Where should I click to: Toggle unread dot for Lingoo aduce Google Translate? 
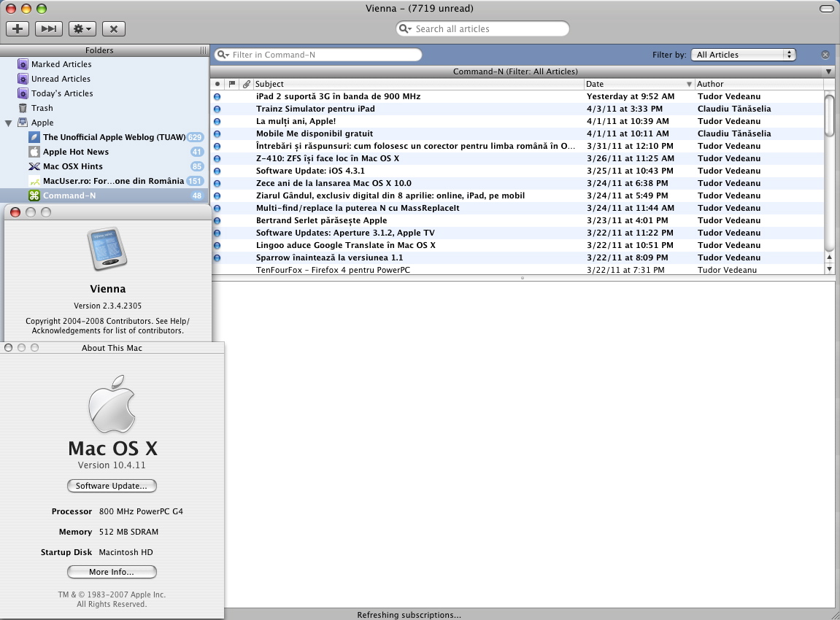tap(217, 246)
